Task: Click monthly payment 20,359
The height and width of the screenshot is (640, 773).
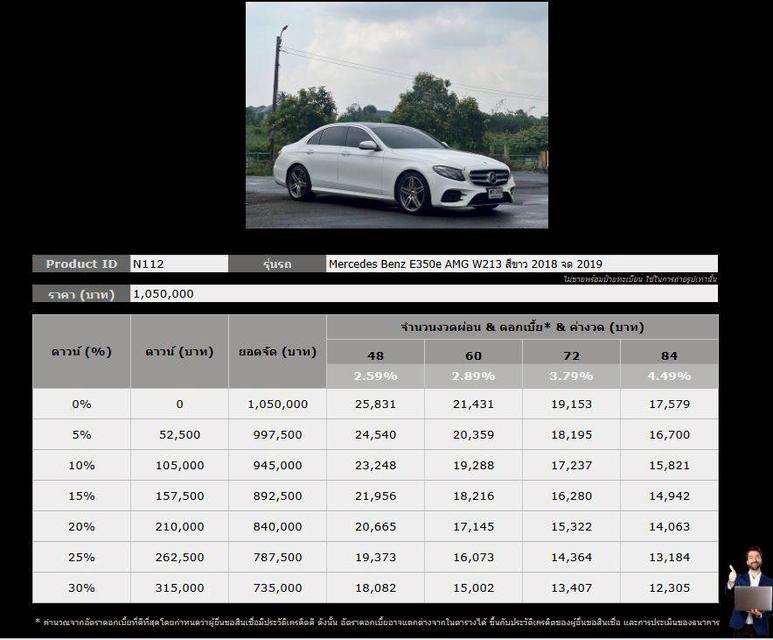Action: pos(473,435)
